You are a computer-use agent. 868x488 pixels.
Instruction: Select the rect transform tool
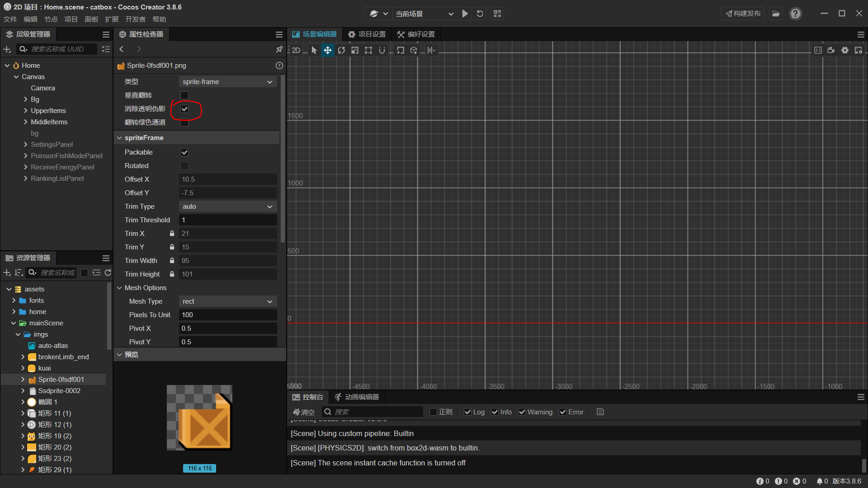point(368,50)
